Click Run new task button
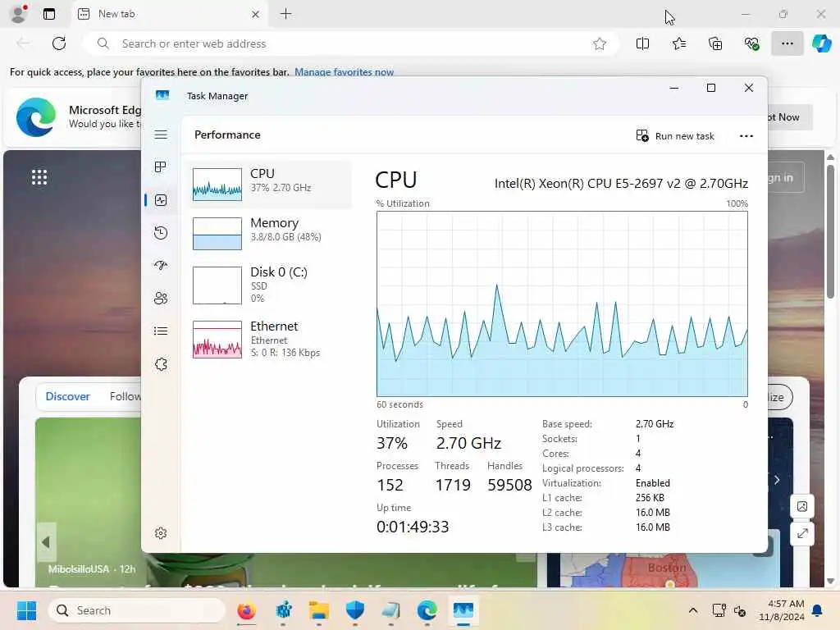840x630 pixels. pos(675,136)
